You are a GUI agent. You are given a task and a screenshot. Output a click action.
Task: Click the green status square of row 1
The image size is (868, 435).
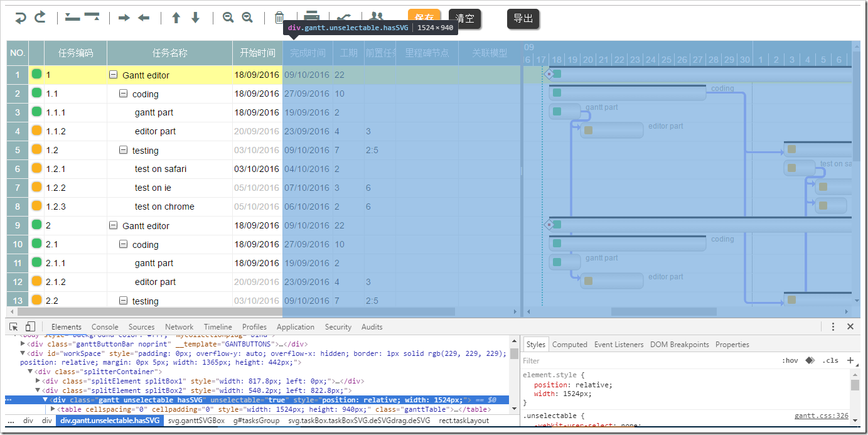pyautogui.click(x=36, y=74)
